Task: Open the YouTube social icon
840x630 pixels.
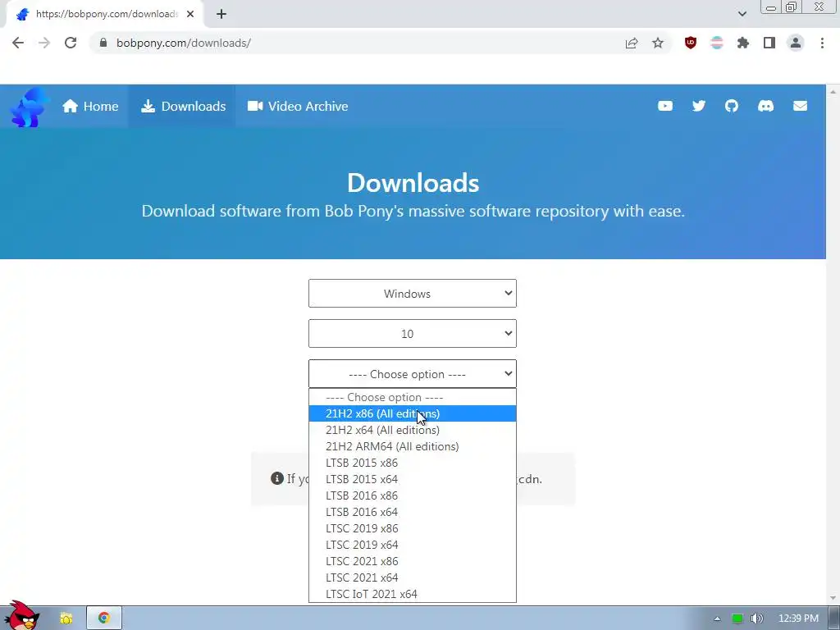Action: [x=664, y=106]
